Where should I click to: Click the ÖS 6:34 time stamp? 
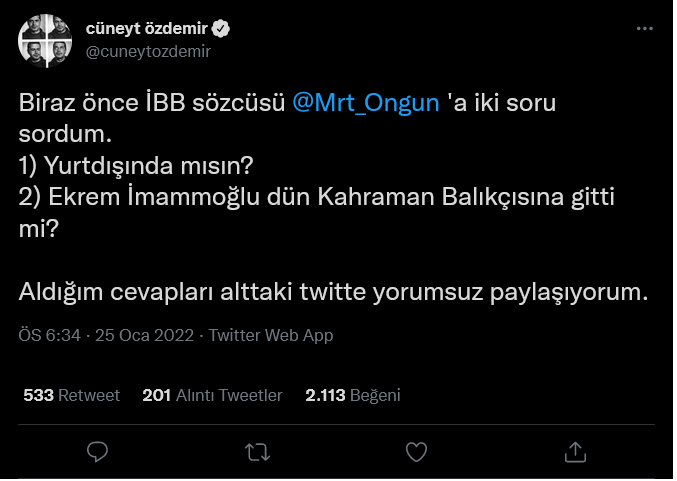[51, 336]
